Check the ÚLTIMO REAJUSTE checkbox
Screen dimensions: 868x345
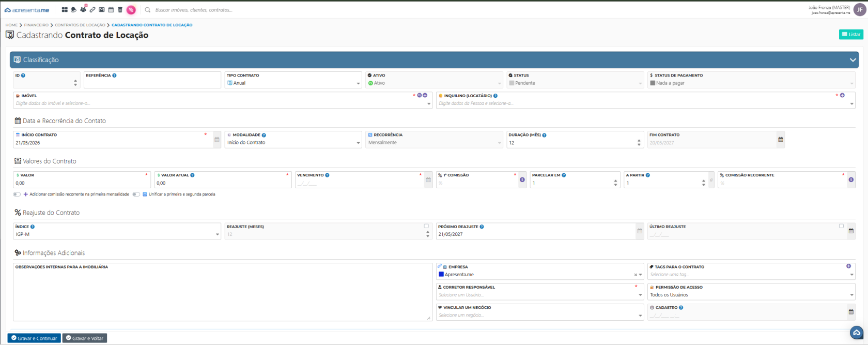coord(841,226)
